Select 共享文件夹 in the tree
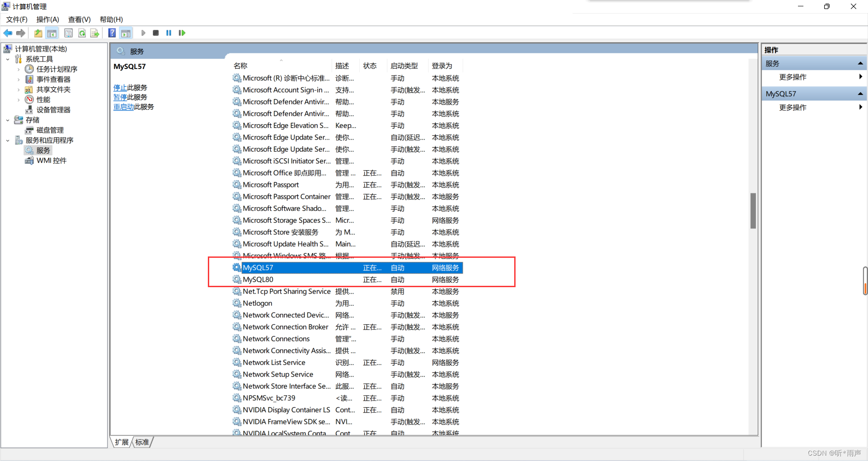Viewport: 868px width, 461px height. coord(53,89)
